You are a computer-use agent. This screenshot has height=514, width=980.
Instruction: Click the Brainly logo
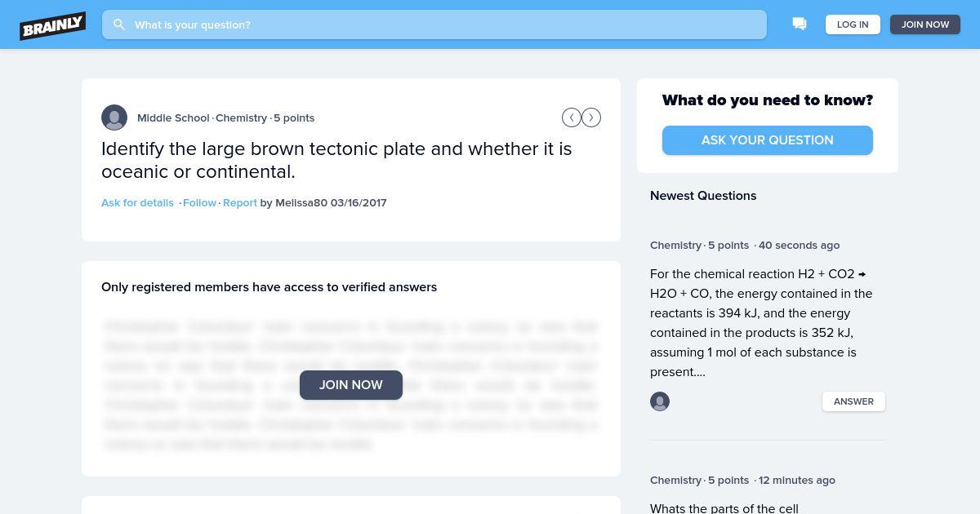click(53, 25)
